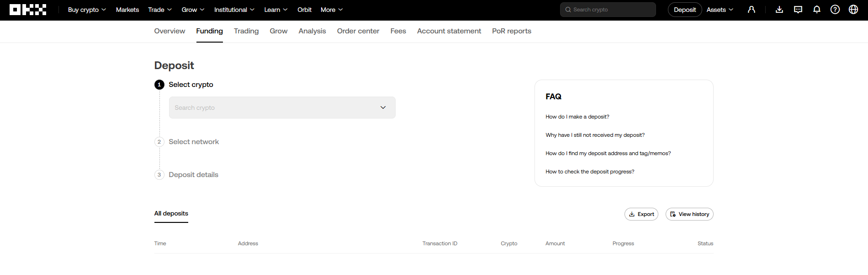
Task: Select the All deposits tab
Action: tap(171, 214)
